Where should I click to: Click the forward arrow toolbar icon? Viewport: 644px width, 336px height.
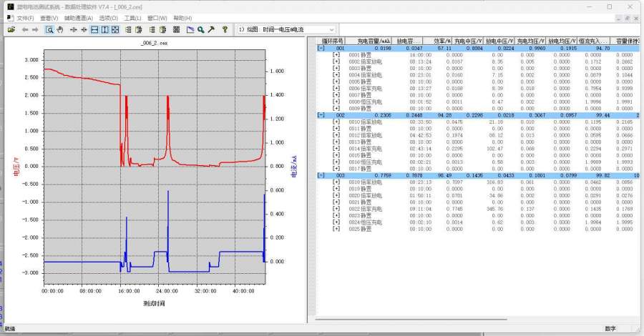point(36,30)
